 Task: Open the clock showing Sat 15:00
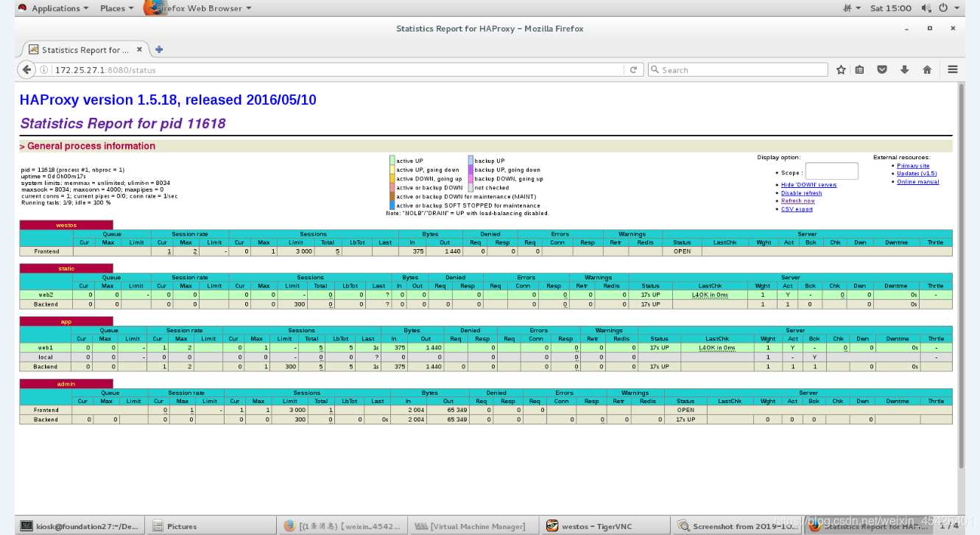890,8
